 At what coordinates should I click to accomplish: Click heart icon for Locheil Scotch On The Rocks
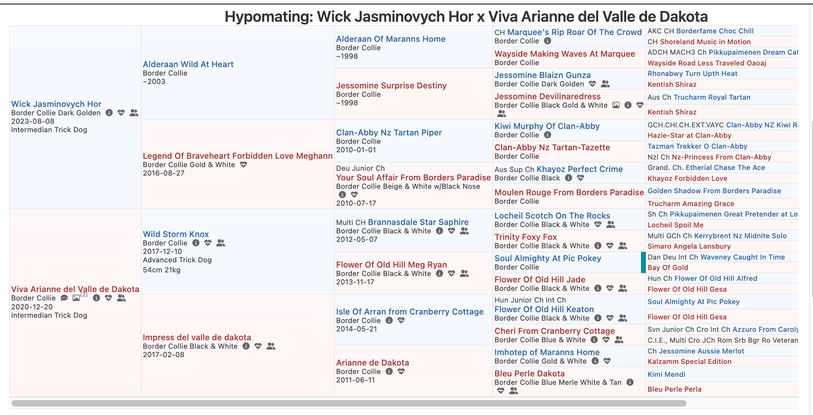(x=598, y=225)
